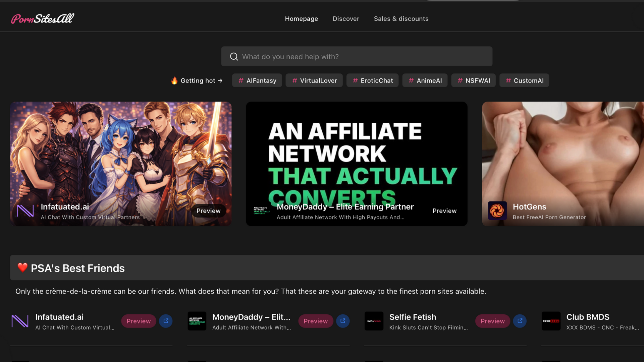Select the NSFWAI hashtag chip

coord(473,80)
